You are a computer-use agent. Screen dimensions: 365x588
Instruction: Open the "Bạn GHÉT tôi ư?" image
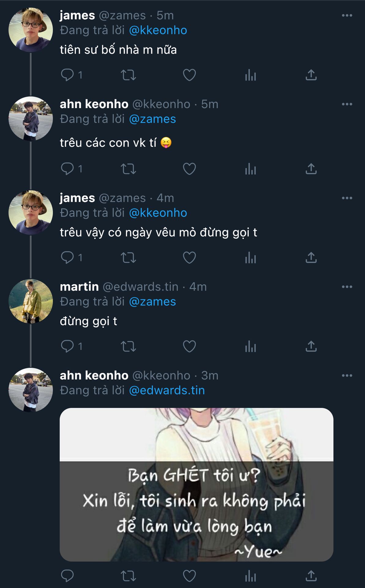tap(196, 484)
